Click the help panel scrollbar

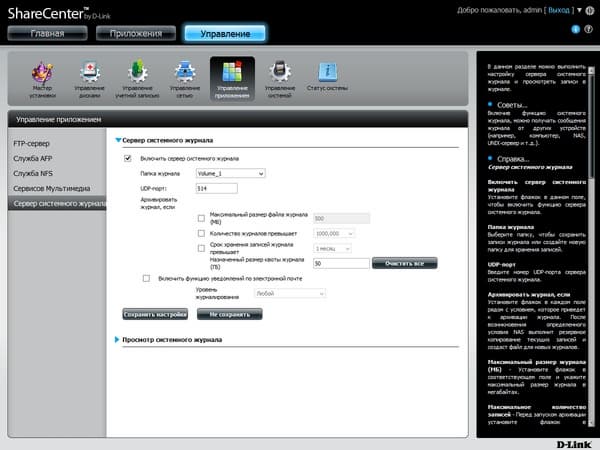tap(591, 126)
